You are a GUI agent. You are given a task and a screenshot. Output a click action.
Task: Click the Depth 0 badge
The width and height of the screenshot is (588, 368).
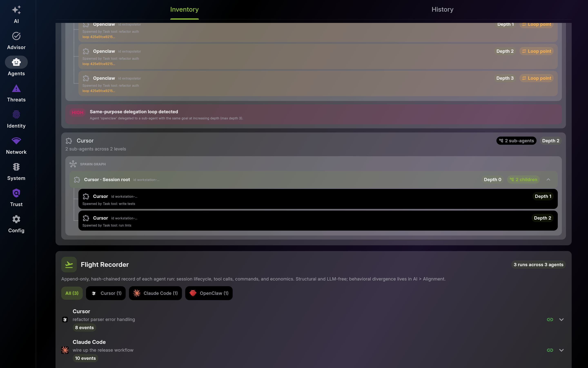click(492, 180)
